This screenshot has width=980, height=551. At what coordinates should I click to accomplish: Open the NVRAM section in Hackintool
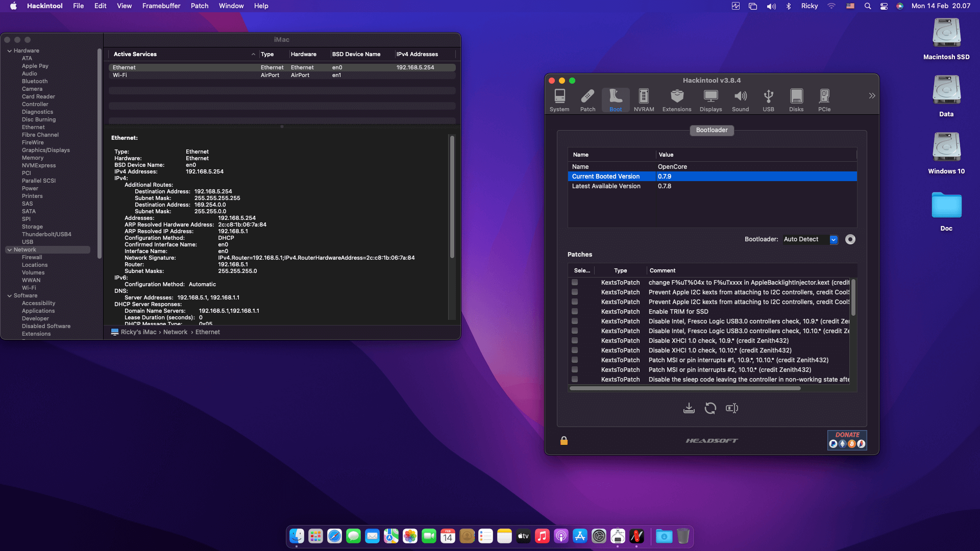[x=644, y=101]
